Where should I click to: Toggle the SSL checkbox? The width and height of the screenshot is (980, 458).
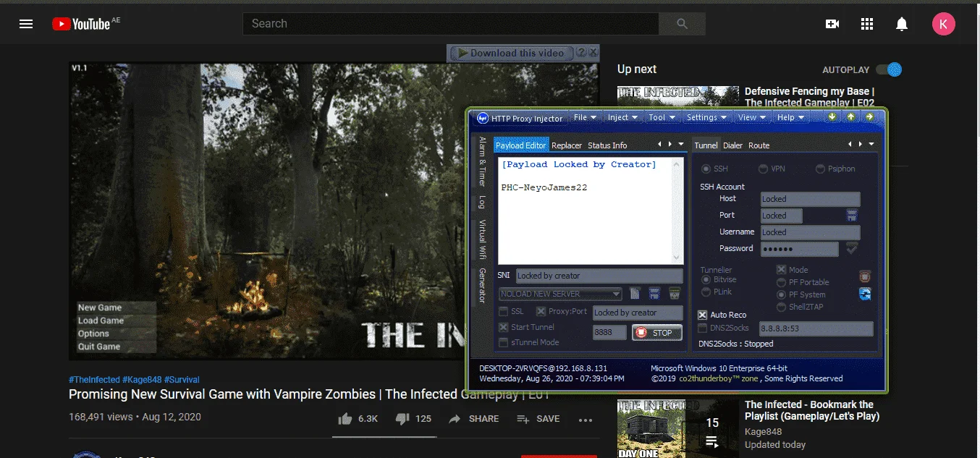504,312
